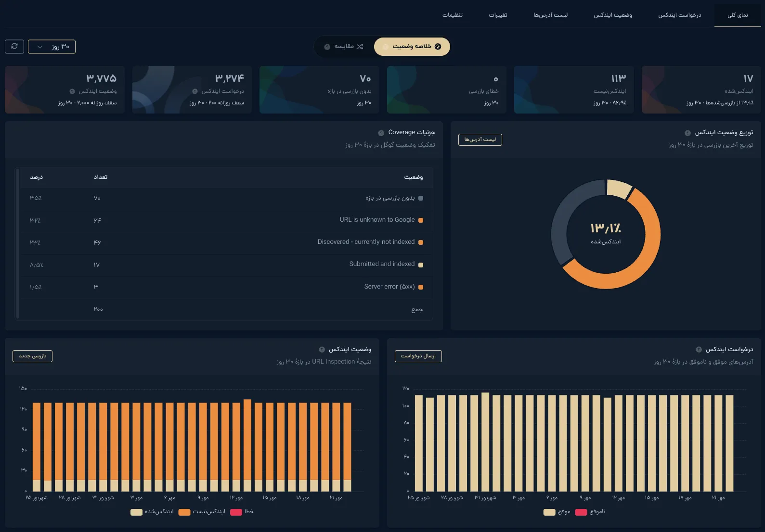Image resolution: width=765 pixels, height=532 pixels.
Task: Toggle the ناموفق series in chart legend
Action: tap(590, 512)
